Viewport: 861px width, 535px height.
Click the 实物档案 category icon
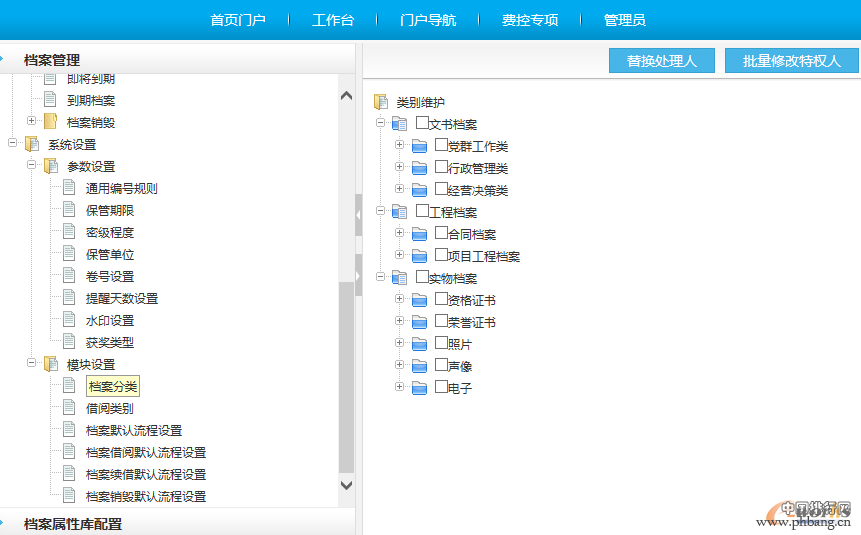[400, 278]
